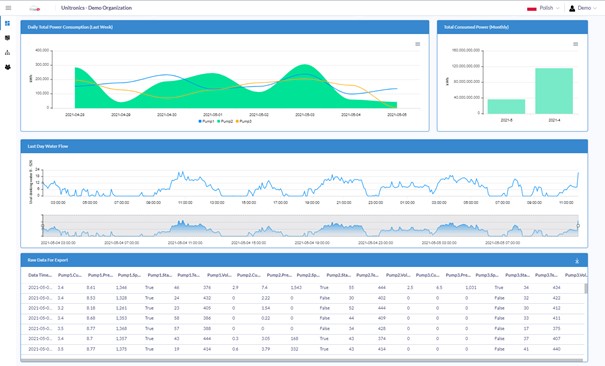
Task: Click Pump3.Sp... column header
Action: [x=487, y=275]
